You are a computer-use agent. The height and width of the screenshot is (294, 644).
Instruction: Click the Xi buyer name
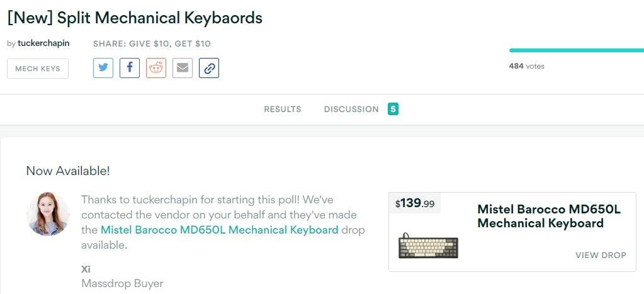(86, 269)
